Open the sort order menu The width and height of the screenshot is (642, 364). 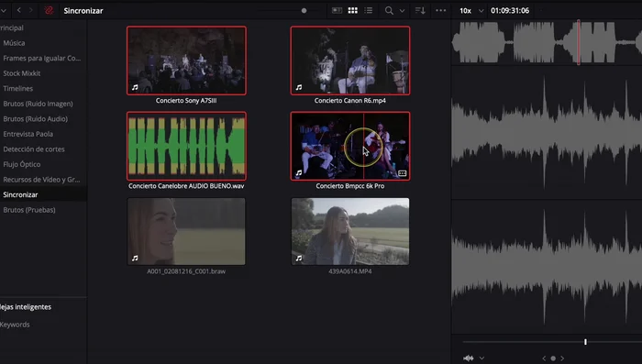tap(420, 11)
